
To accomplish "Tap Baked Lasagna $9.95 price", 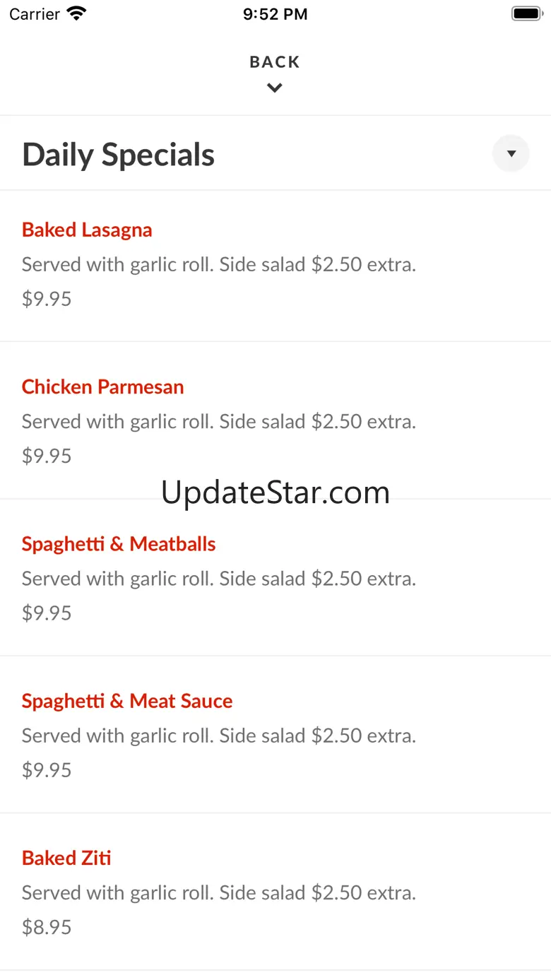I will (x=47, y=298).
